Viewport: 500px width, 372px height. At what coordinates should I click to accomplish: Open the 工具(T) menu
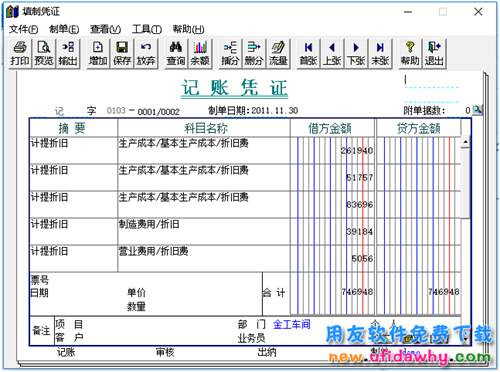[147, 29]
